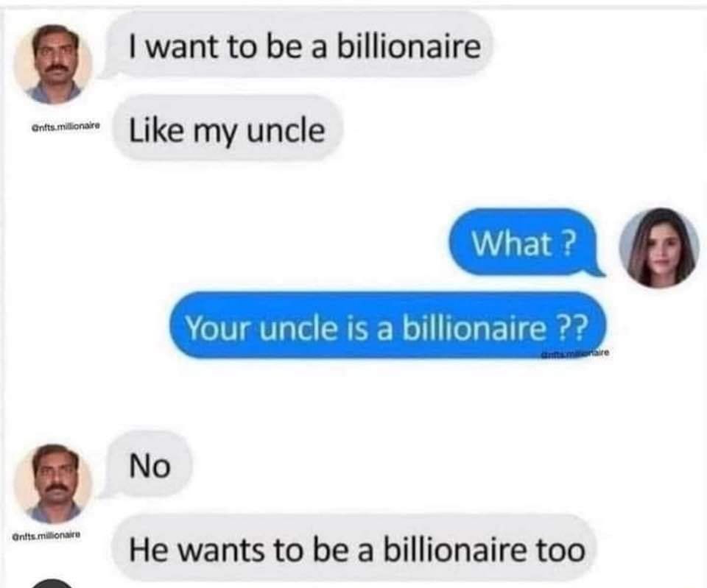
Task: Open the man's avatar beside the 'No' message
Action: 53,483
